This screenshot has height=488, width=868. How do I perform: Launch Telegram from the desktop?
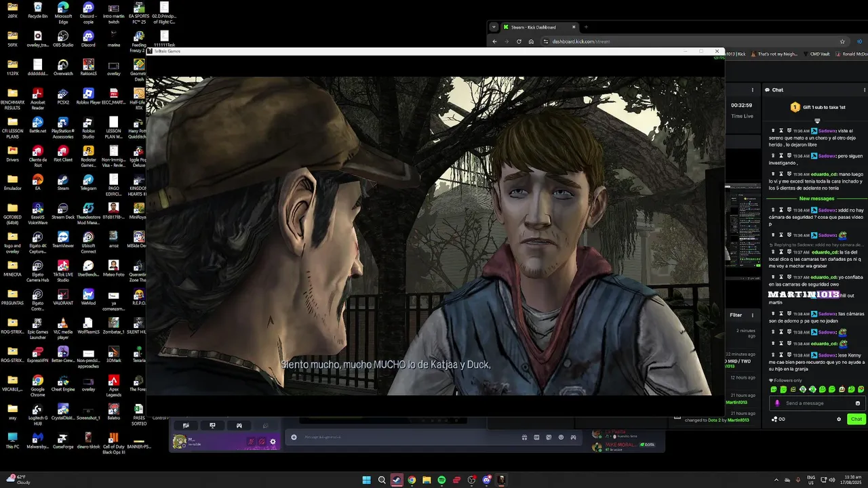(x=88, y=182)
